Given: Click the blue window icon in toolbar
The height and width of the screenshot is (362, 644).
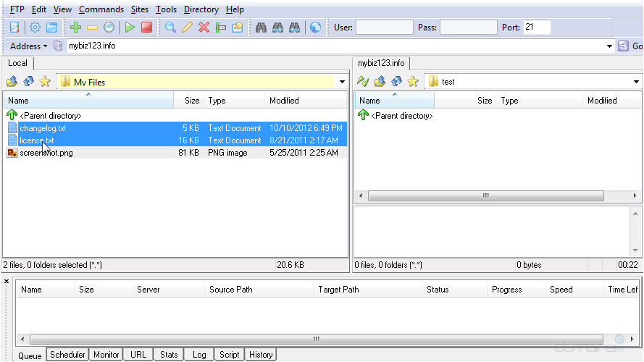Looking at the screenshot, I should point(51,28).
